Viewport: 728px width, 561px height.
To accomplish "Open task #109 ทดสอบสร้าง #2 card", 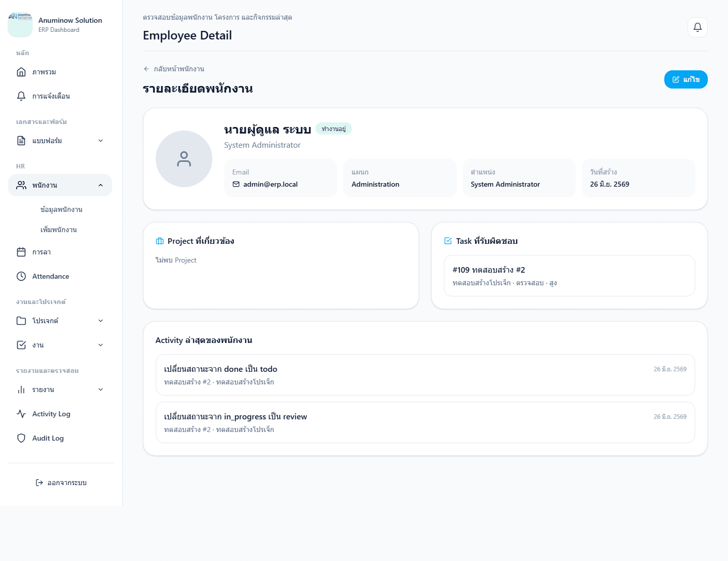I will pyautogui.click(x=569, y=276).
